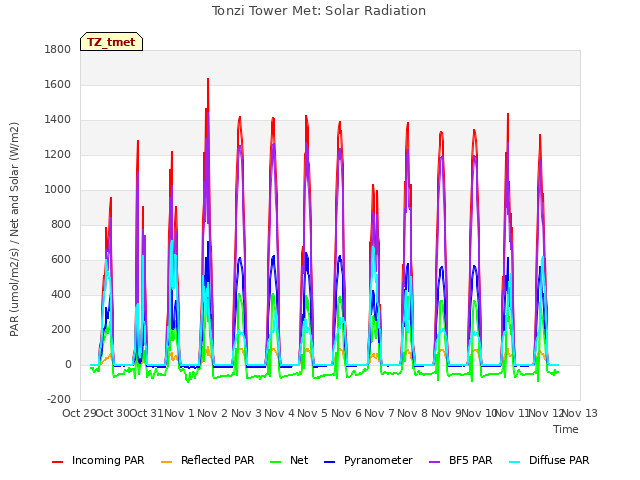This screenshot has width=640, height=480.
Task: Click the Pyranometer legend label
Action: (x=378, y=460)
